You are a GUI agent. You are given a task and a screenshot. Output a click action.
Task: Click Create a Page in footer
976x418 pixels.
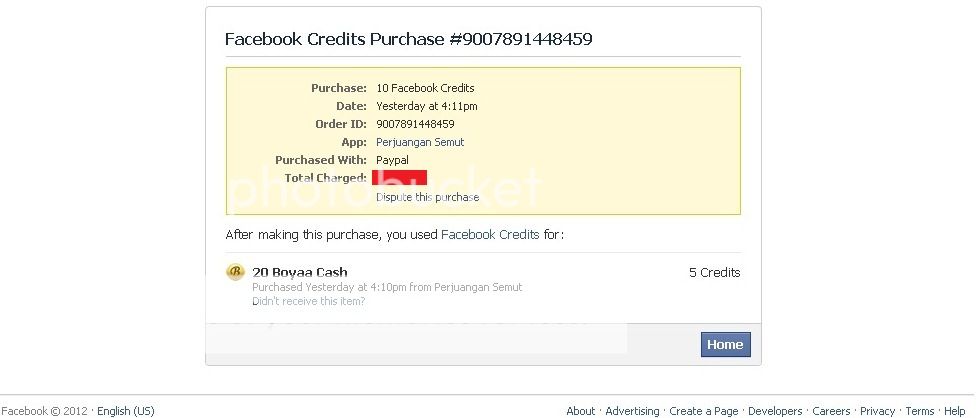[703, 411]
